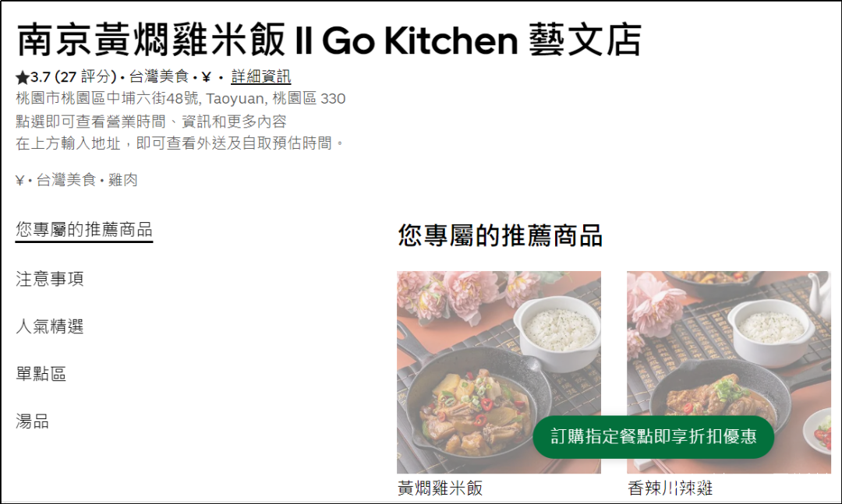Screen dimensions: 842x504
Task: Jump to 人氣精選 category
Action: click(x=49, y=326)
